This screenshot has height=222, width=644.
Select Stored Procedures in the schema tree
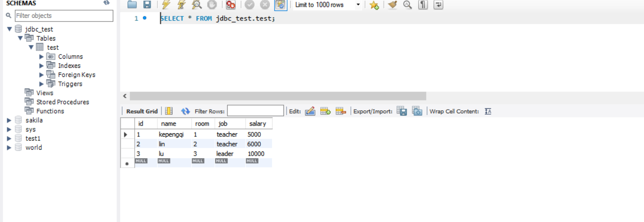[x=63, y=102]
